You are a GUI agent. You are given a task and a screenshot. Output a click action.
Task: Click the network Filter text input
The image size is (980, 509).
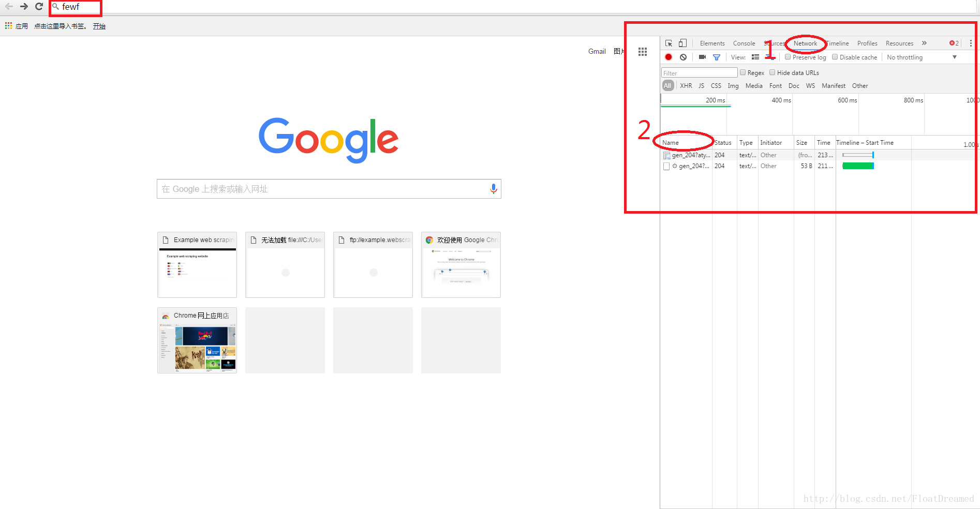click(x=699, y=73)
